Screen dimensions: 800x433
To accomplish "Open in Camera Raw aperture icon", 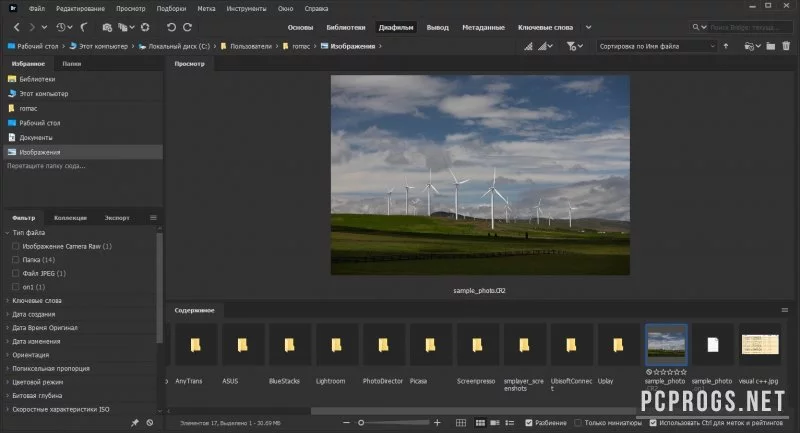I will coord(145,27).
